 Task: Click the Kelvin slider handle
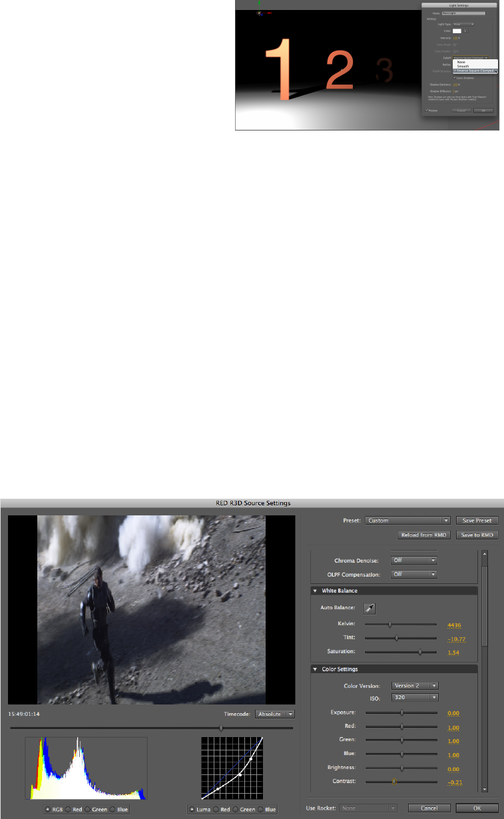coord(389,625)
